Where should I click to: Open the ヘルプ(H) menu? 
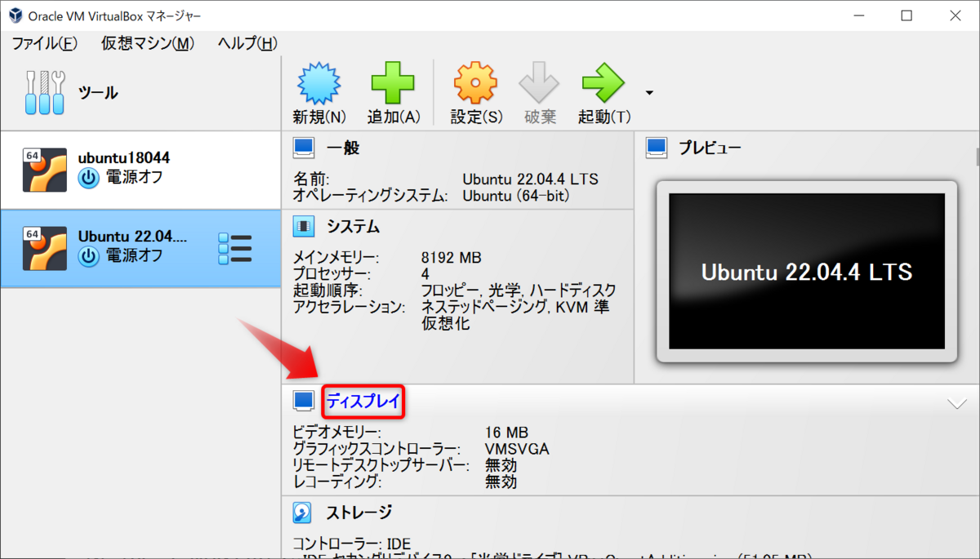point(247,44)
